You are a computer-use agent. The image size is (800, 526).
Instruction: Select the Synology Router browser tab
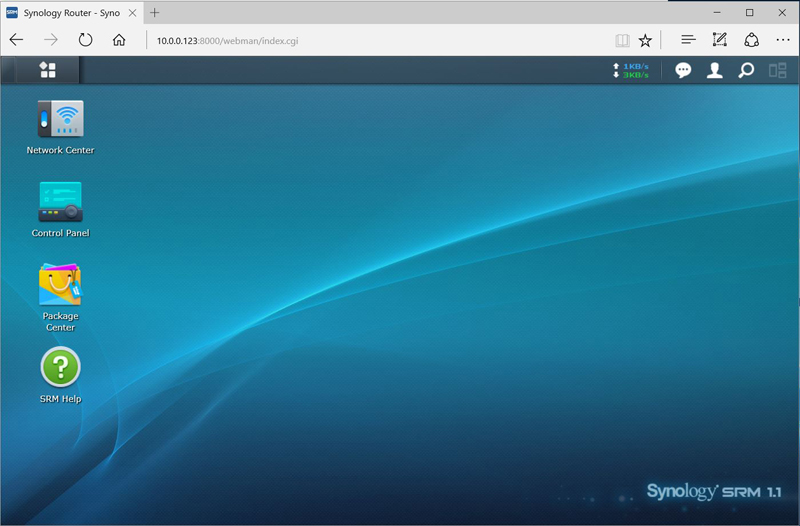pyautogui.click(x=72, y=13)
